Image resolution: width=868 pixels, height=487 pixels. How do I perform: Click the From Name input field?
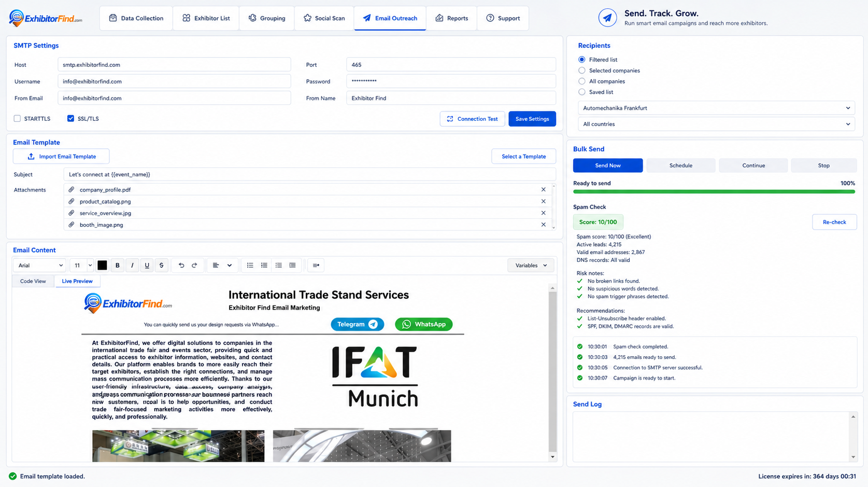click(x=451, y=98)
